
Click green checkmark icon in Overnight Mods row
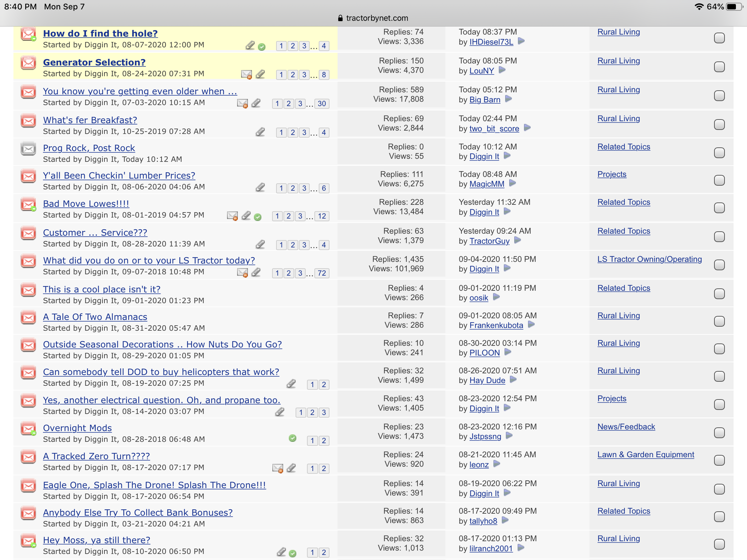point(293,438)
